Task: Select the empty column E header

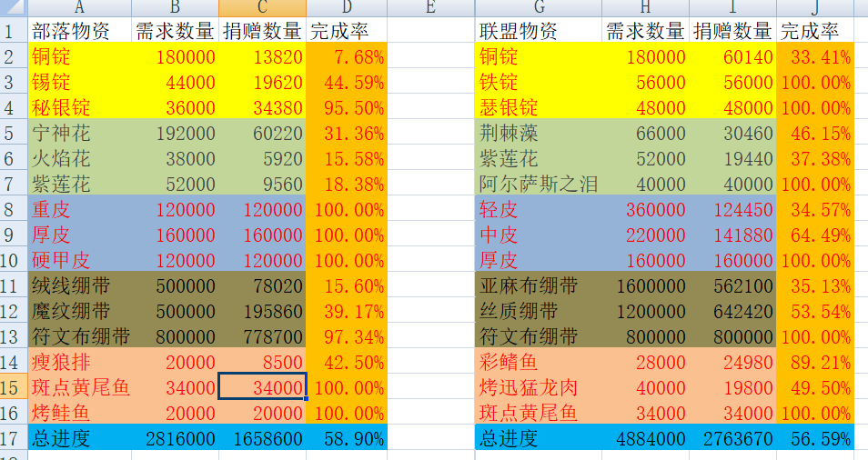Action: coord(430,8)
